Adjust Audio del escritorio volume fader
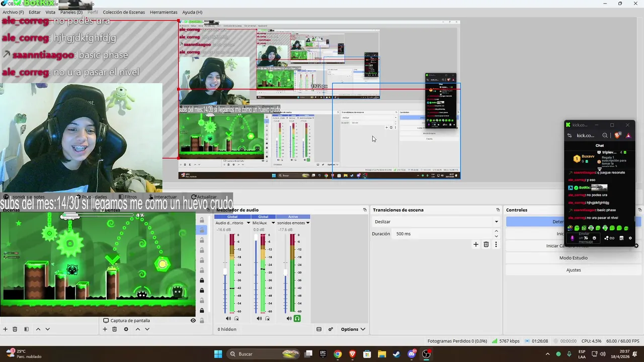This screenshot has width=644, height=362. [225, 272]
